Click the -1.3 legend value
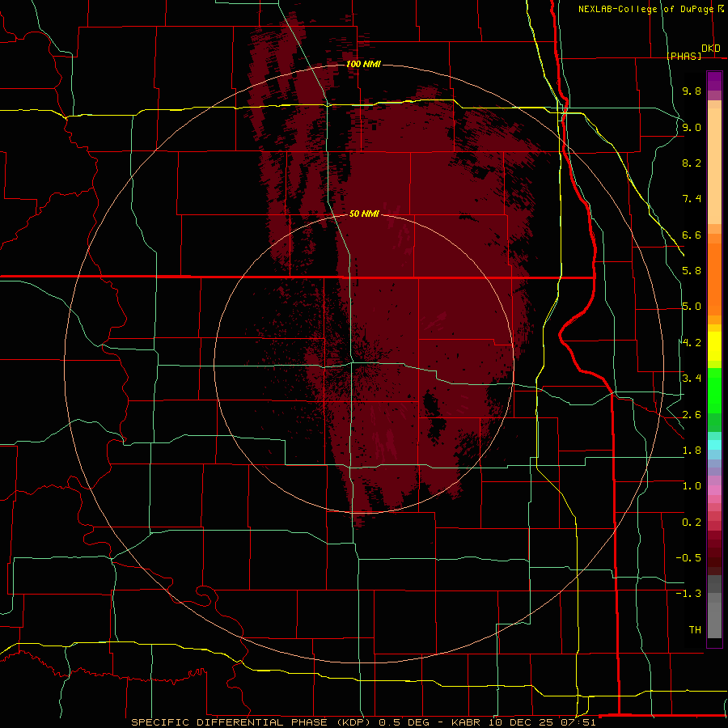 (688, 594)
